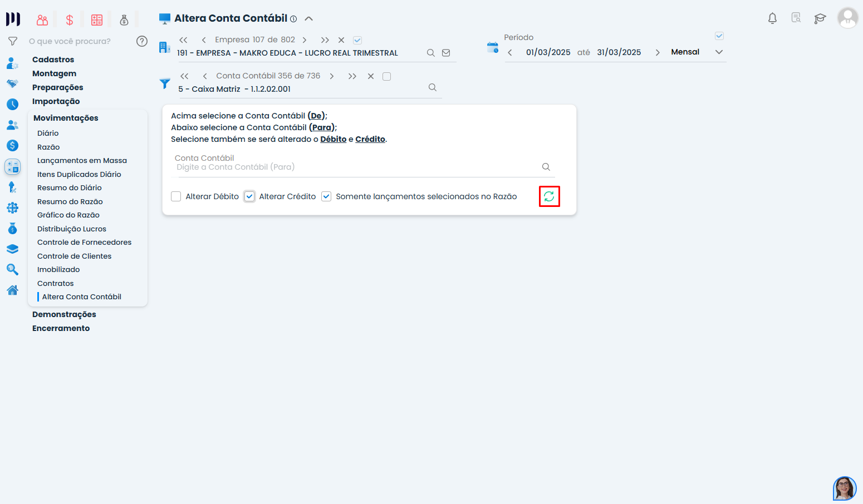The height and width of the screenshot is (504, 863).
Task: Expand the Cadastros menu section
Action: (x=53, y=60)
